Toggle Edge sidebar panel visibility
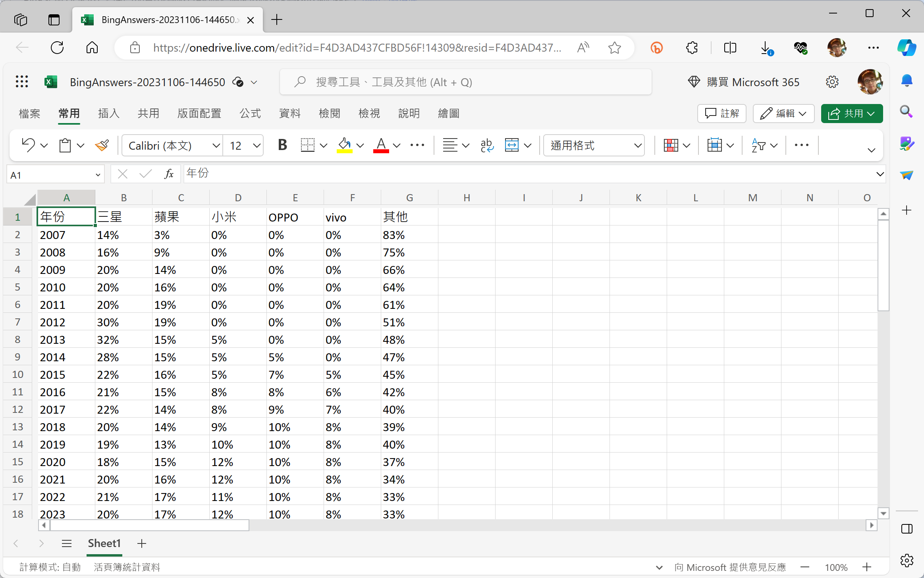The width and height of the screenshot is (924, 578). pos(907,529)
